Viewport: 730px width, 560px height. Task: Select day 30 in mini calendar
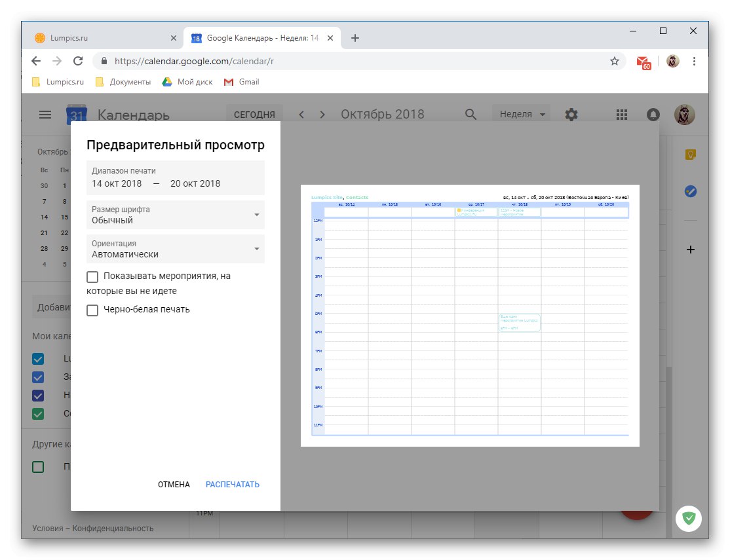(x=44, y=186)
